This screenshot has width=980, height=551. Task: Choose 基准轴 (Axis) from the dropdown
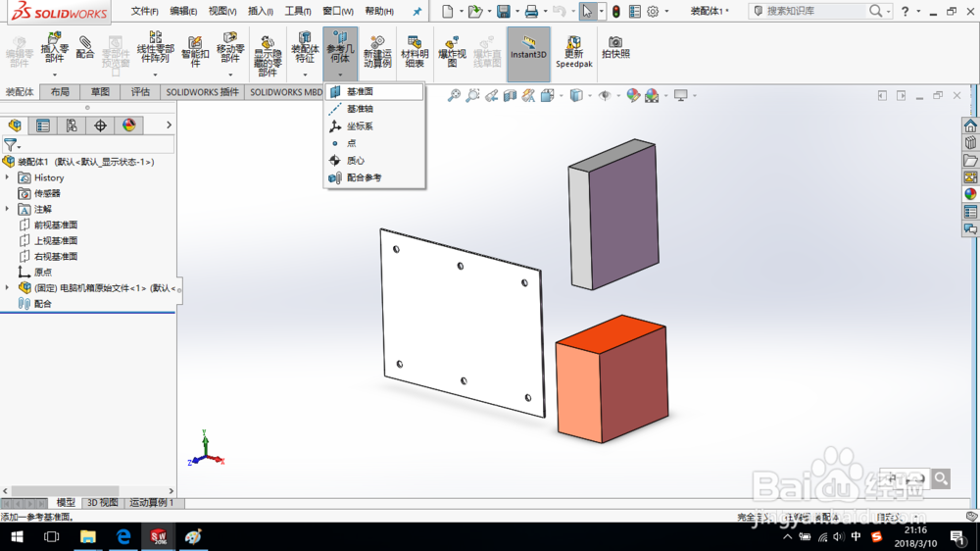[374, 109]
